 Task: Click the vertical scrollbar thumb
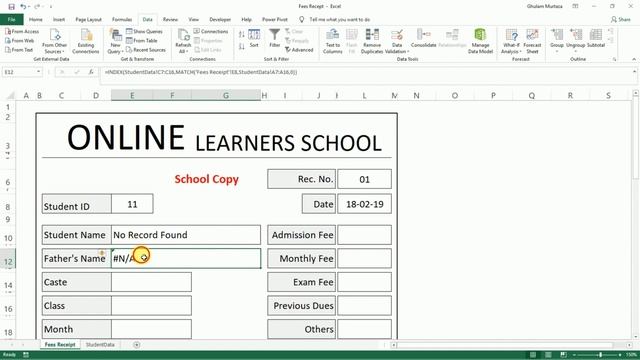tap(636, 139)
